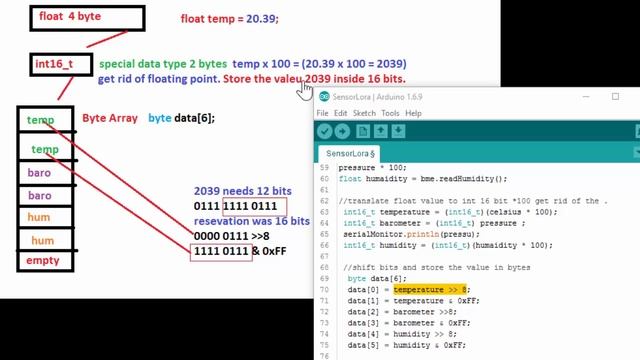Open the Tools menu
The height and width of the screenshot is (360, 640).
click(390, 113)
